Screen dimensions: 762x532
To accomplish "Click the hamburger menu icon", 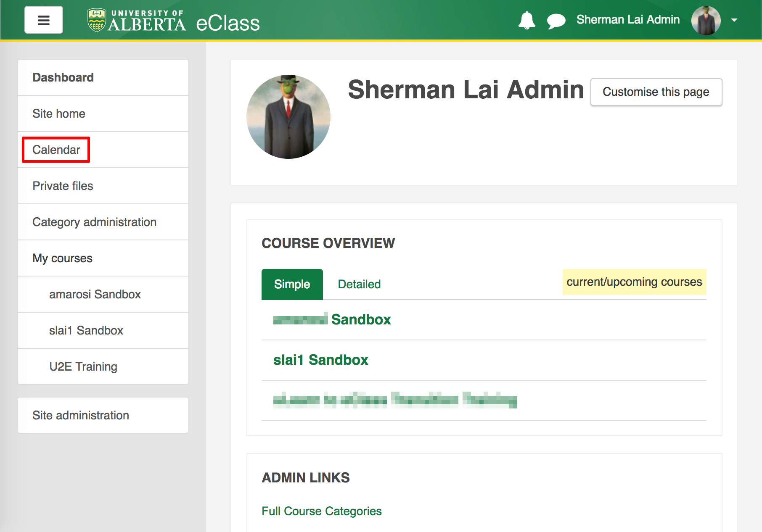I will coord(44,20).
